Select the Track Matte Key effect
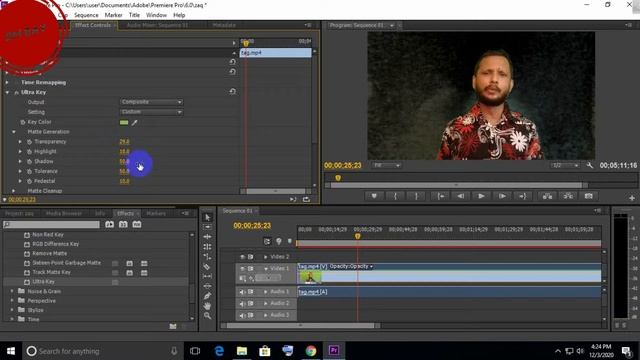 click(51, 272)
